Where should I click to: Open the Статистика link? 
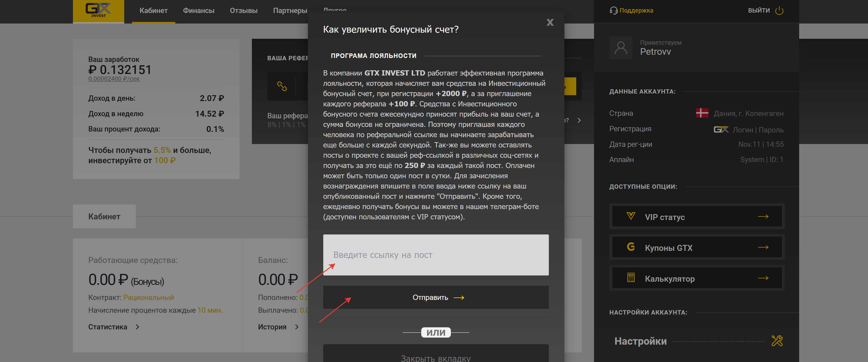tap(108, 327)
